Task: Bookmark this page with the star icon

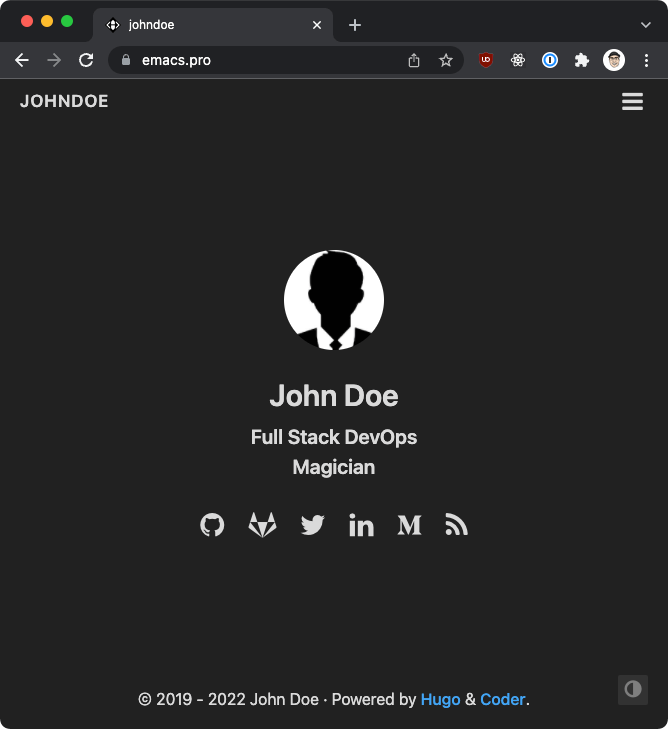Action: pyautogui.click(x=446, y=60)
